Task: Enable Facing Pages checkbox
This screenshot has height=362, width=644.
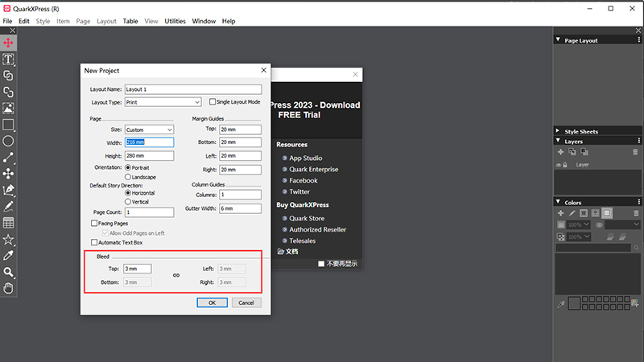Action: 94,224
